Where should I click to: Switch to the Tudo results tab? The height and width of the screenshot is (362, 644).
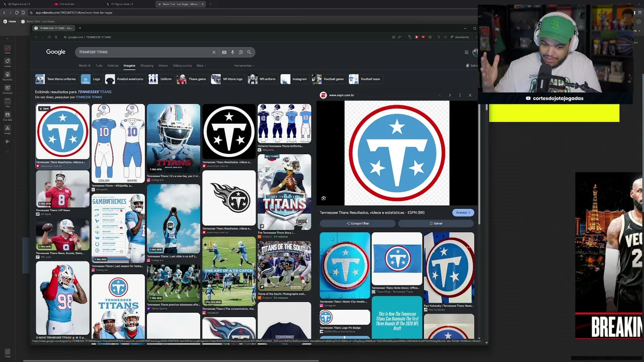99,65
